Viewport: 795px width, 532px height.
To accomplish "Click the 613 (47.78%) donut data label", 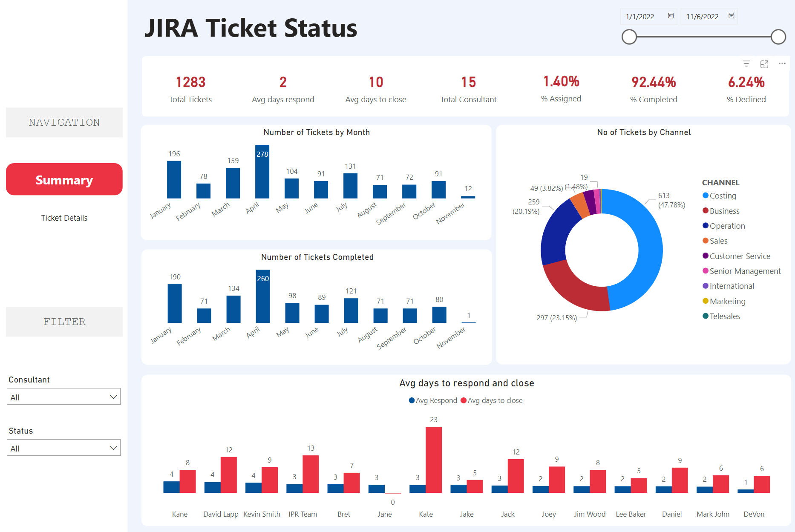I will [671, 200].
